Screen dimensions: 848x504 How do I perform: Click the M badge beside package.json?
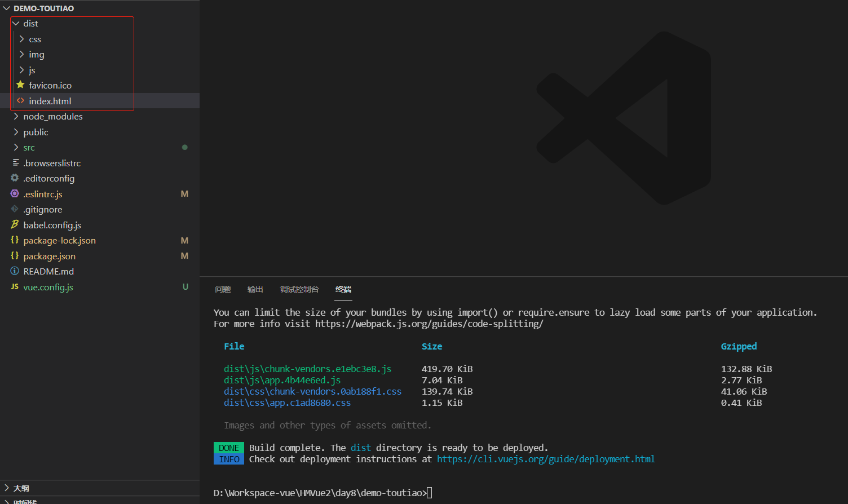(x=184, y=256)
